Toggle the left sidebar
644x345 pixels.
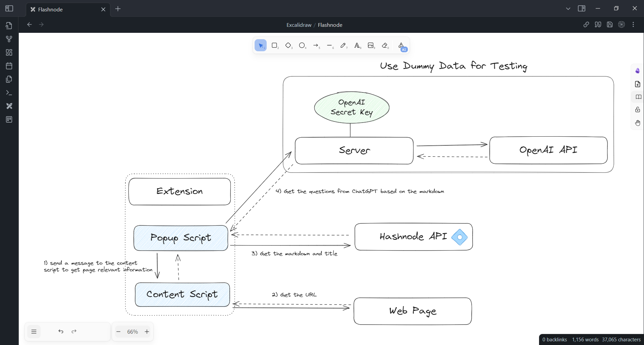tap(9, 9)
